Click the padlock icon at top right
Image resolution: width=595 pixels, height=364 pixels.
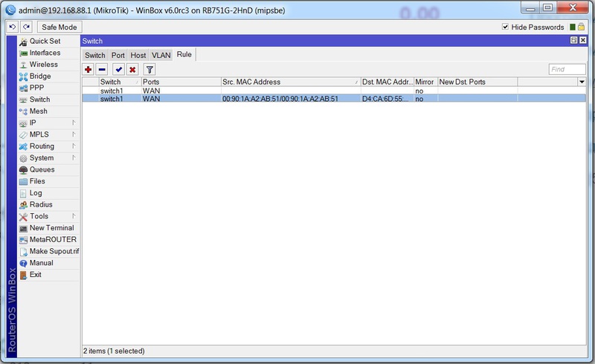[581, 27]
